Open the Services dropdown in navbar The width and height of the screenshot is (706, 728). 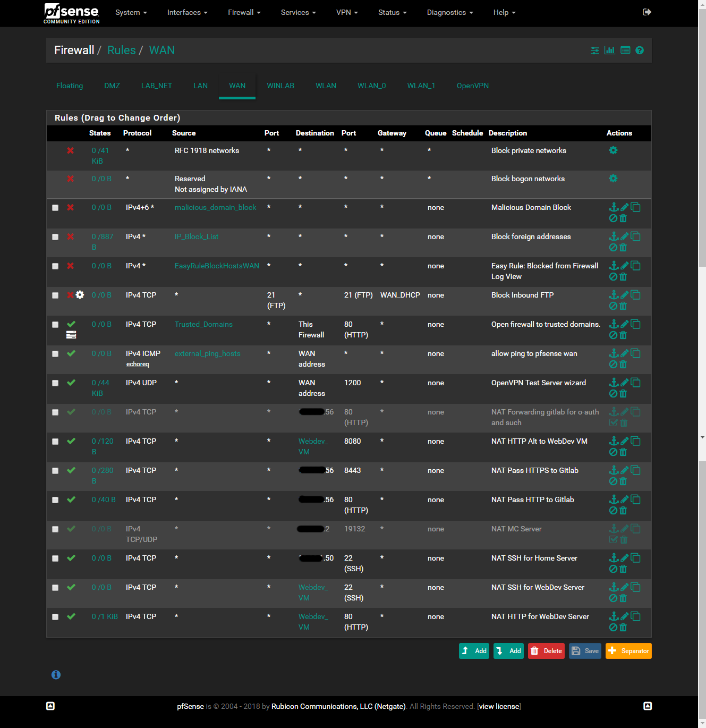tap(298, 12)
